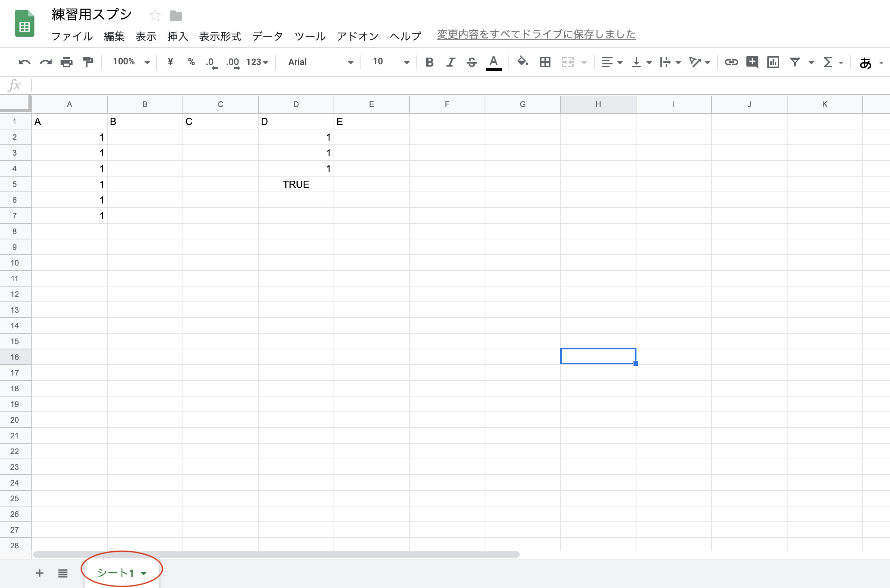
Task: Click into the formula bar
Action: pos(460,86)
